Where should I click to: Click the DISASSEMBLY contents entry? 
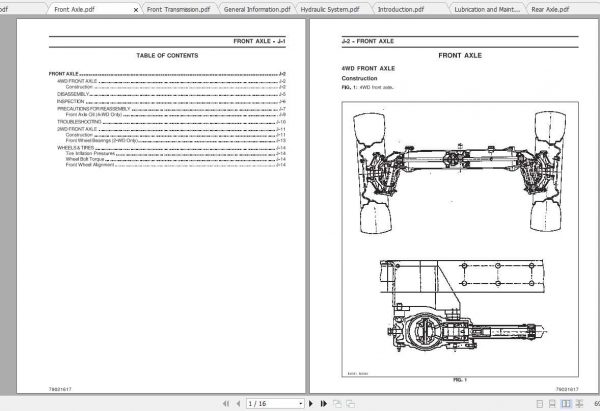pos(171,94)
